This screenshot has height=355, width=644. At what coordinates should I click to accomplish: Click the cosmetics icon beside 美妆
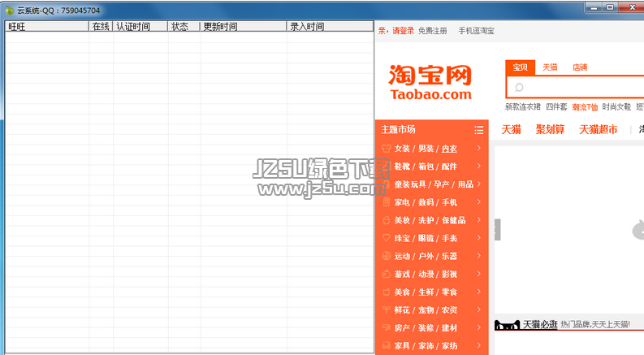click(x=386, y=220)
